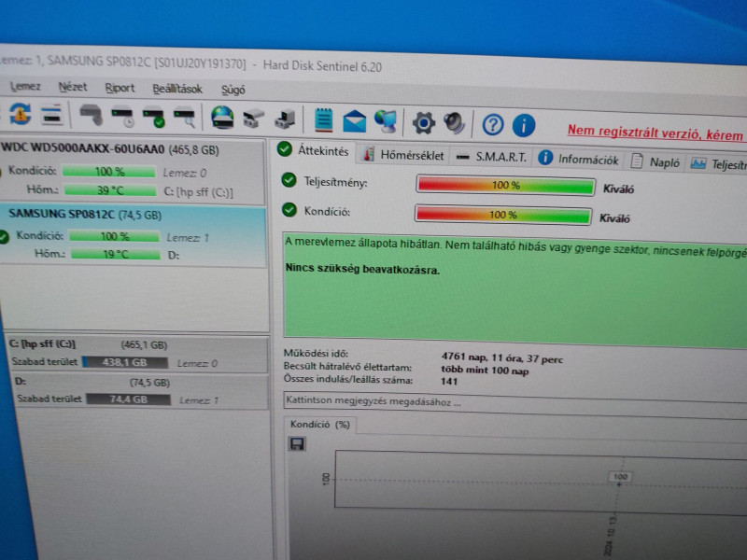Screen dimensions: 747x560
Task: Click the start/stop count value 141
Action: pyautogui.click(x=449, y=381)
